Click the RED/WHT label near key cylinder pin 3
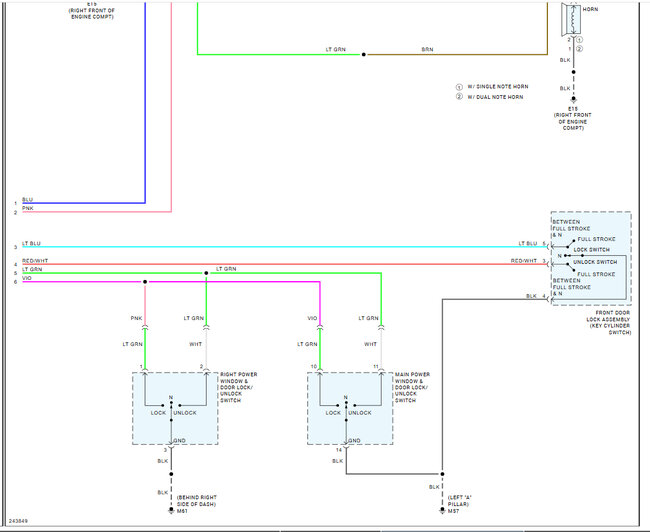Viewport: 650px width, 532px height. (524, 261)
